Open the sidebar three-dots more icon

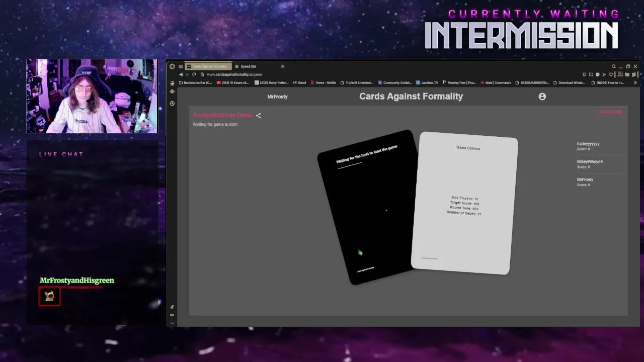point(172,323)
